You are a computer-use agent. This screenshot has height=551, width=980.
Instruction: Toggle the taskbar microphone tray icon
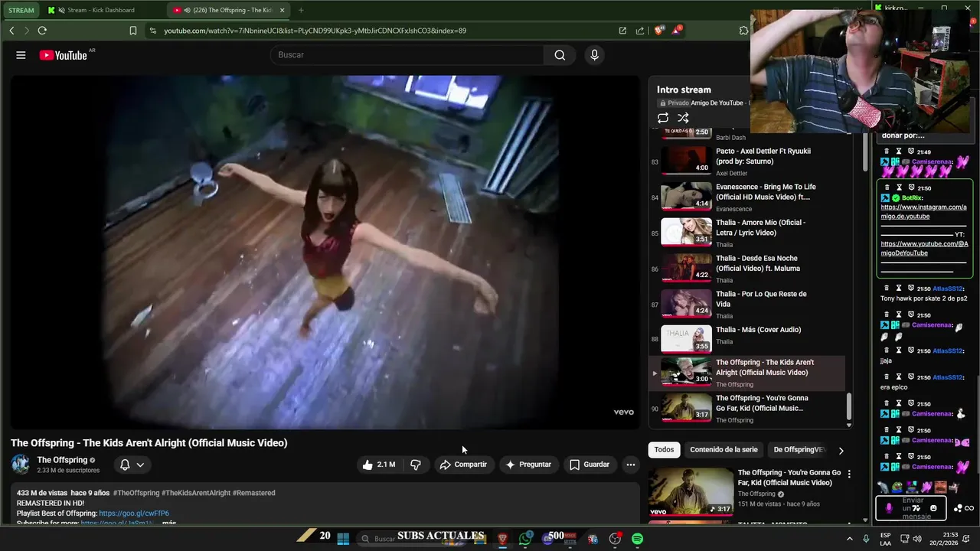click(866, 539)
